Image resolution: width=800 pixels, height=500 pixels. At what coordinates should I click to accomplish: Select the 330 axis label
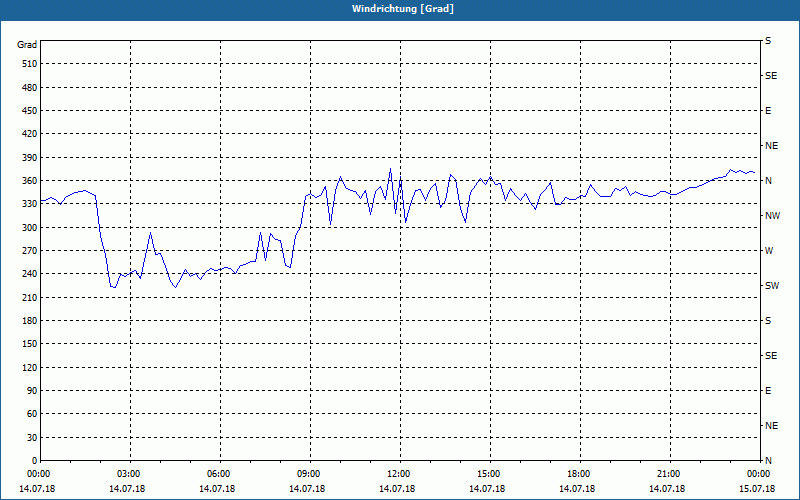point(29,204)
